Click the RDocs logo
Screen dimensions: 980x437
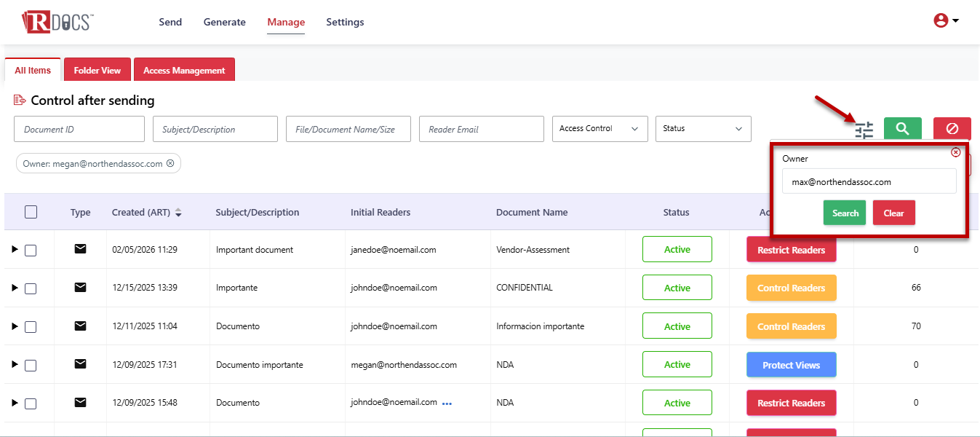[57, 22]
